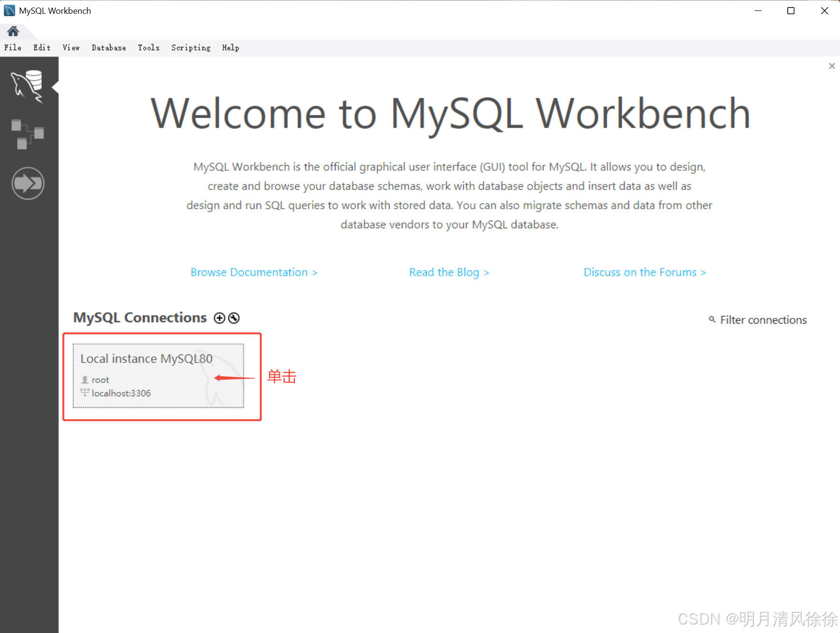840x633 pixels.
Task: Open the Edit menu
Action: click(42, 47)
